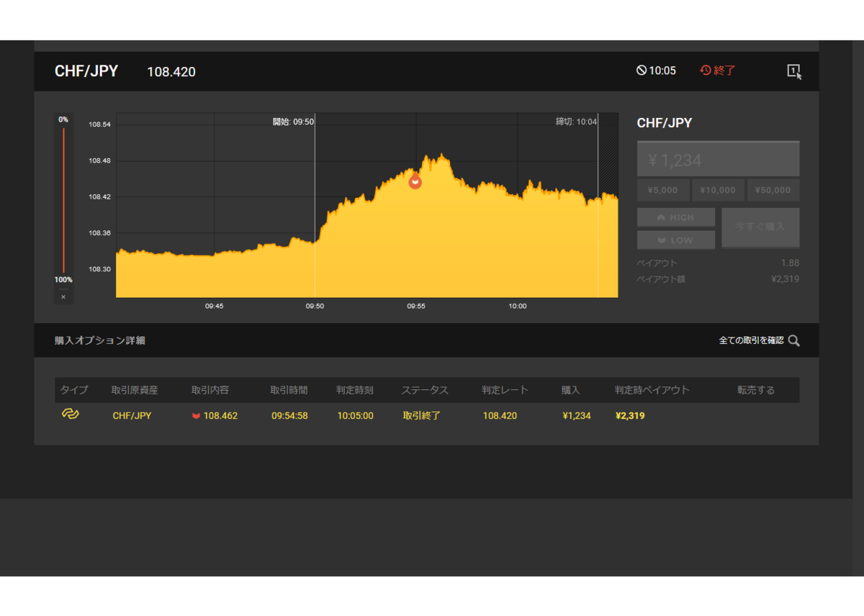The image size is (864, 616).
Task: Click the 09:54:58 trade time cell
Action: [x=289, y=416]
